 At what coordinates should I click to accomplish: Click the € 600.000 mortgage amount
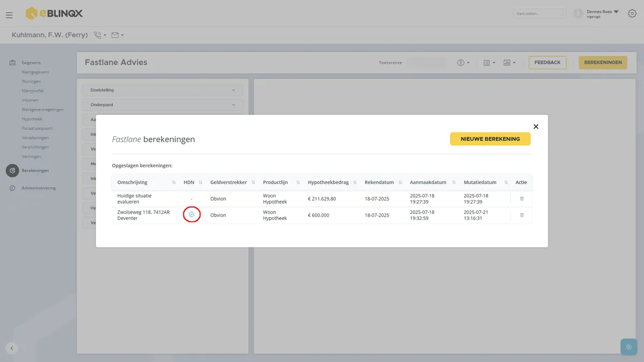319,215
